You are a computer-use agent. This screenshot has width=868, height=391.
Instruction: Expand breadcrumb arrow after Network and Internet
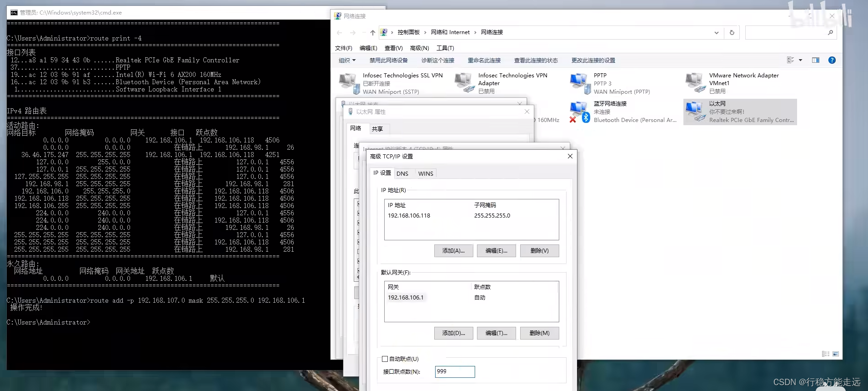476,32
